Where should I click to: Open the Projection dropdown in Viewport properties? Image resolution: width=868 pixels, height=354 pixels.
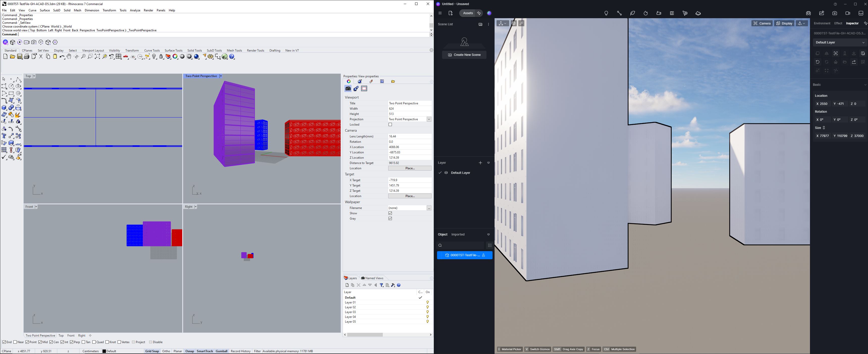429,119
